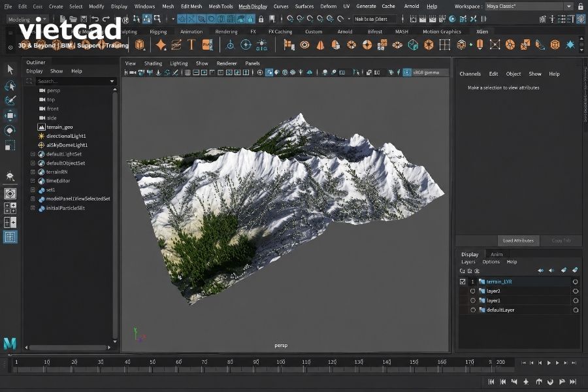Activate the Move tool in toolbox
Viewport: 588px width, 392px height.
pos(10,116)
